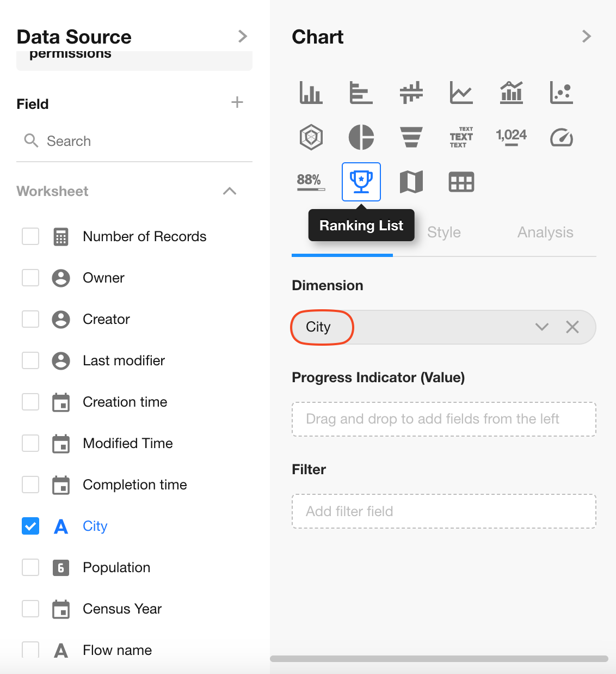Image resolution: width=616 pixels, height=674 pixels.
Task: Select the pivot table grid icon
Action: click(x=461, y=182)
